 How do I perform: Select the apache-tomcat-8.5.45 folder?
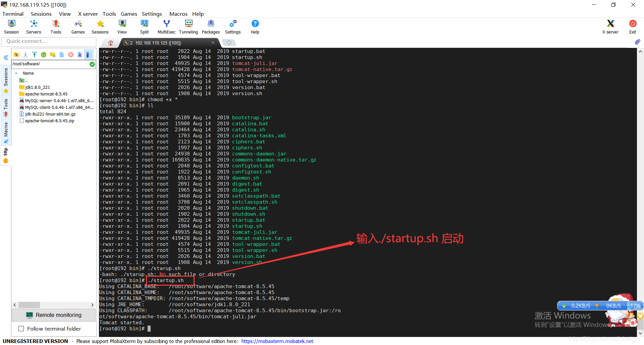point(43,94)
